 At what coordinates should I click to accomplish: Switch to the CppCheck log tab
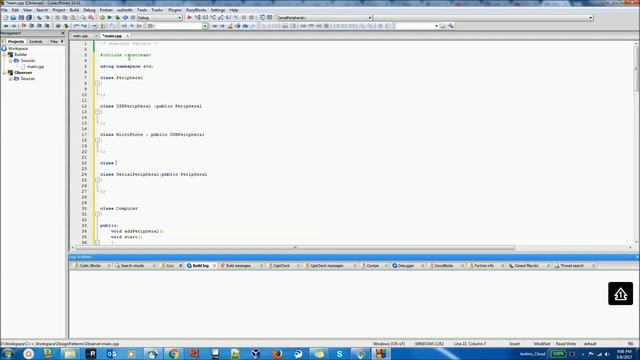281,266
